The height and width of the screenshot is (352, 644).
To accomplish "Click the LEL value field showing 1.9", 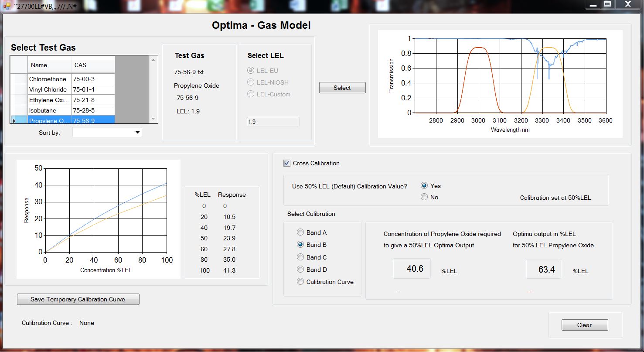I will [273, 122].
